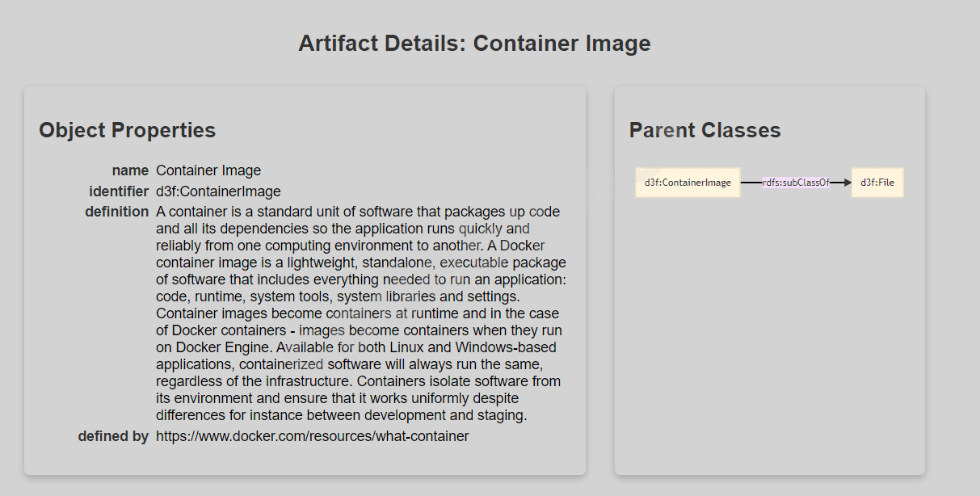
Task: Open the docker.com what-container link
Action: tap(312, 436)
